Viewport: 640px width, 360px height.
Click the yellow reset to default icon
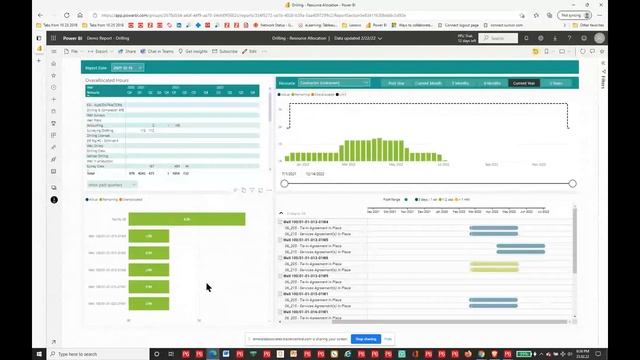coord(536,51)
